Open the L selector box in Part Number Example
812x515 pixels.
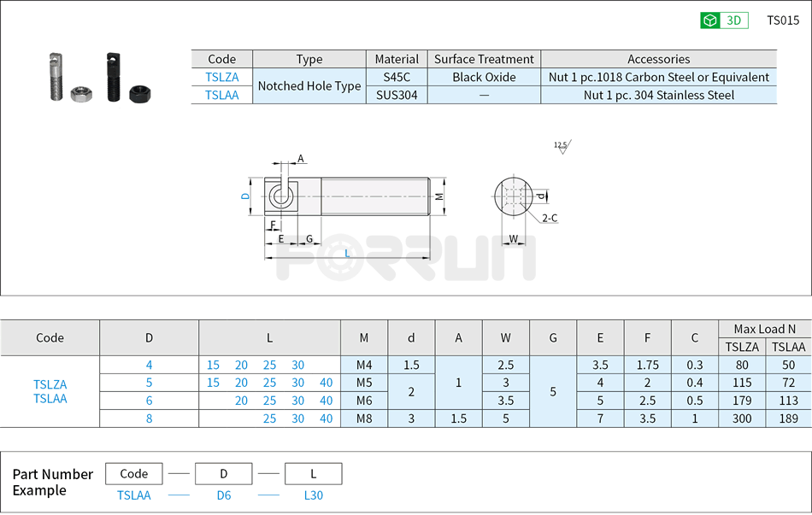pos(313,473)
